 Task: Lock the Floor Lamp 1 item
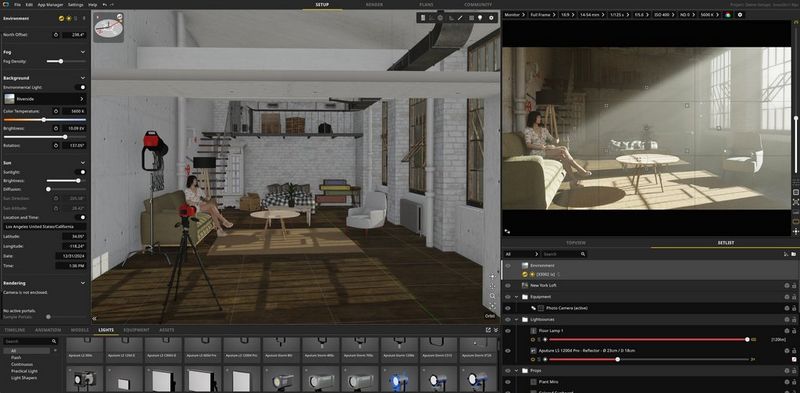(x=794, y=331)
